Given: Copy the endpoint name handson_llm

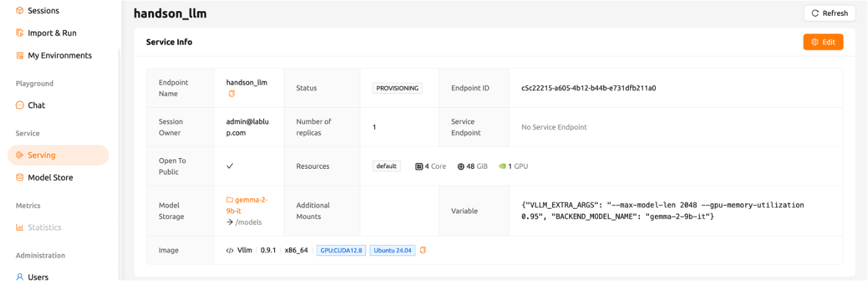Looking at the screenshot, I should pos(231,94).
